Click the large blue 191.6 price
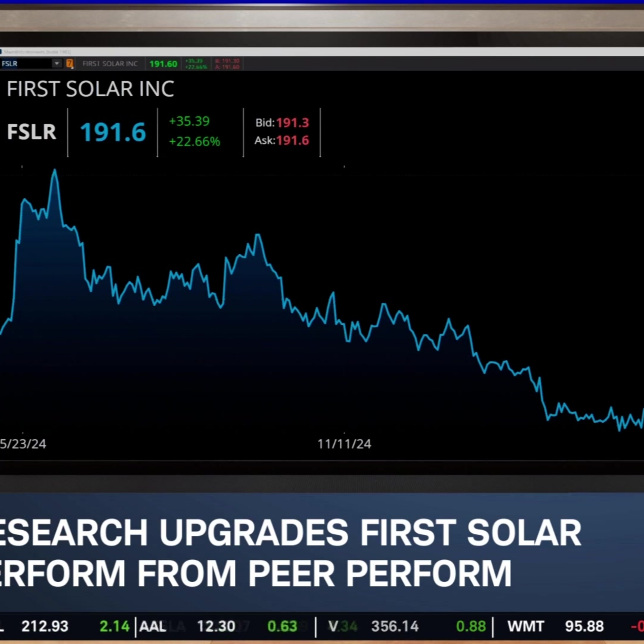Image resolution: width=644 pixels, height=644 pixels. 113,132
